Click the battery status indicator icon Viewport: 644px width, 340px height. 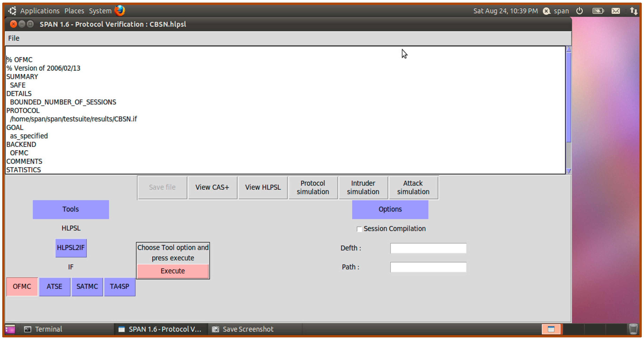[598, 11]
